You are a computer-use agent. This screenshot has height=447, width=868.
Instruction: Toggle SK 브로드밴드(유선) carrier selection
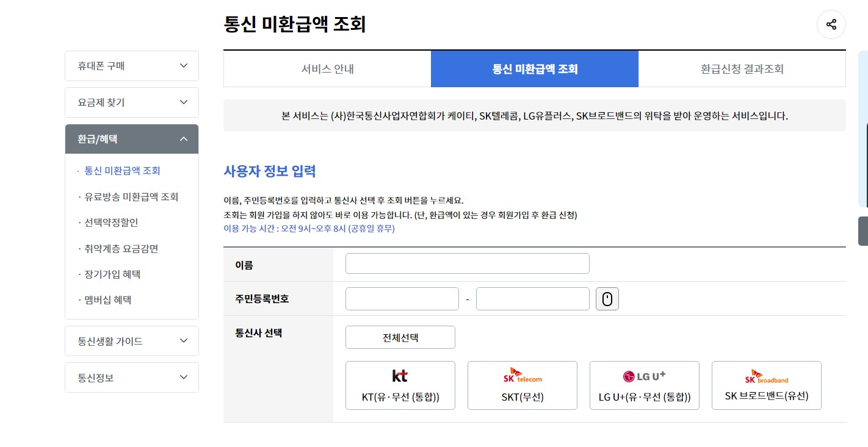coord(766,385)
